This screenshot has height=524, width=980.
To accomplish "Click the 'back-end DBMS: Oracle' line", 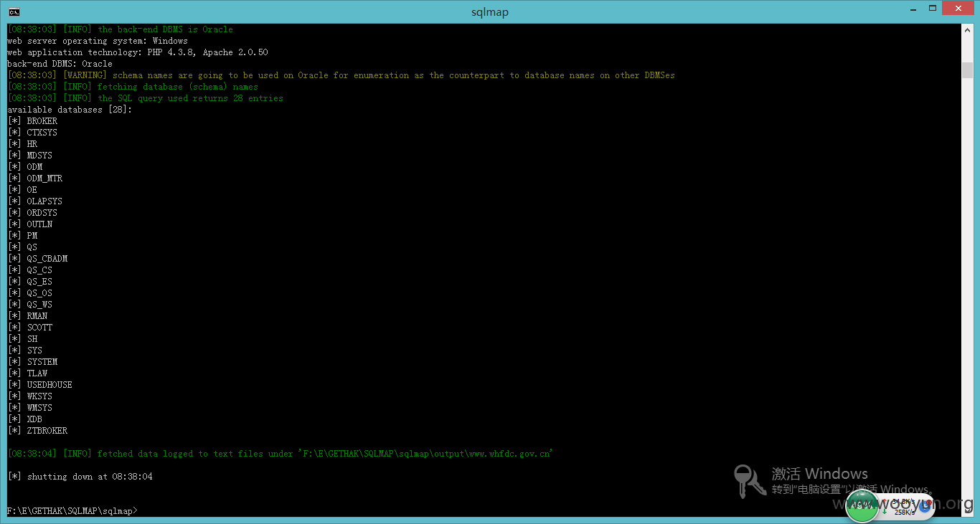I will pyautogui.click(x=60, y=64).
